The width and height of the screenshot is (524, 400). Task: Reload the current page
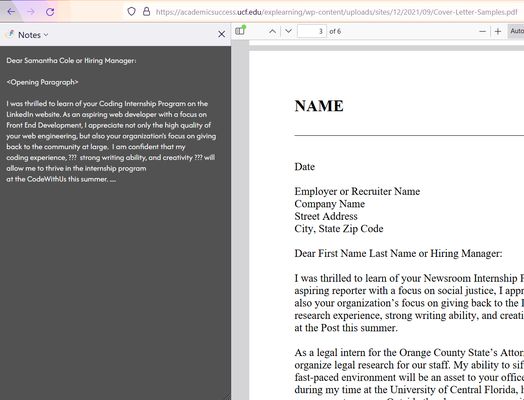click(50, 12)
